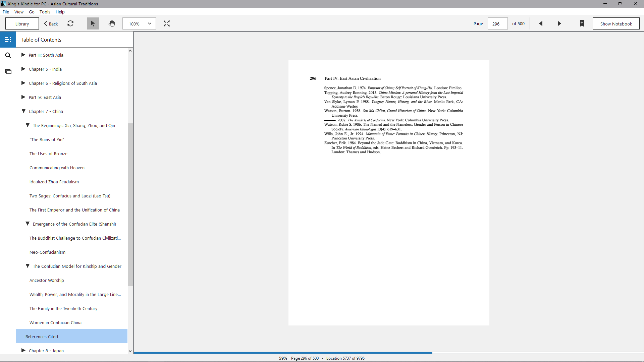Open the Tools menu
Viewport: 644px width, 362px height.
45,12
